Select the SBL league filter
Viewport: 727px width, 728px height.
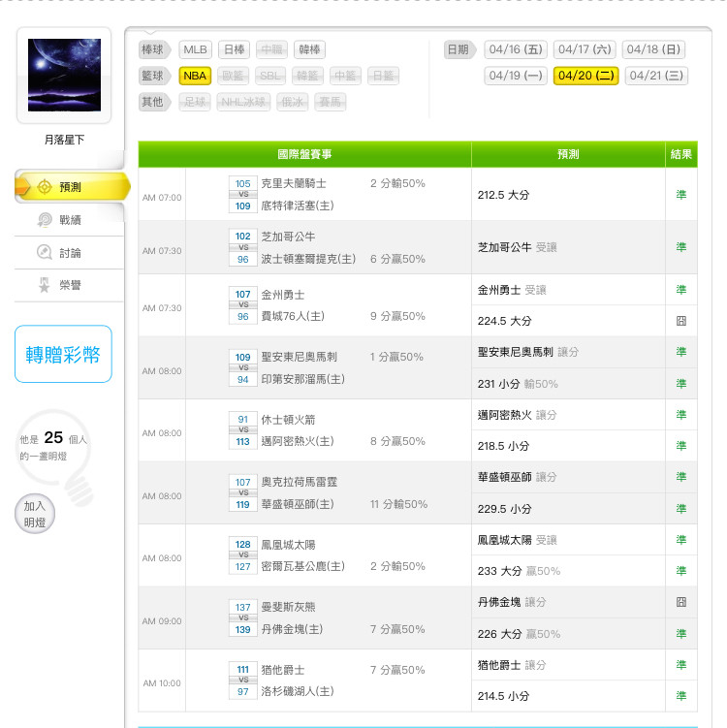click(x=270, y=76)
